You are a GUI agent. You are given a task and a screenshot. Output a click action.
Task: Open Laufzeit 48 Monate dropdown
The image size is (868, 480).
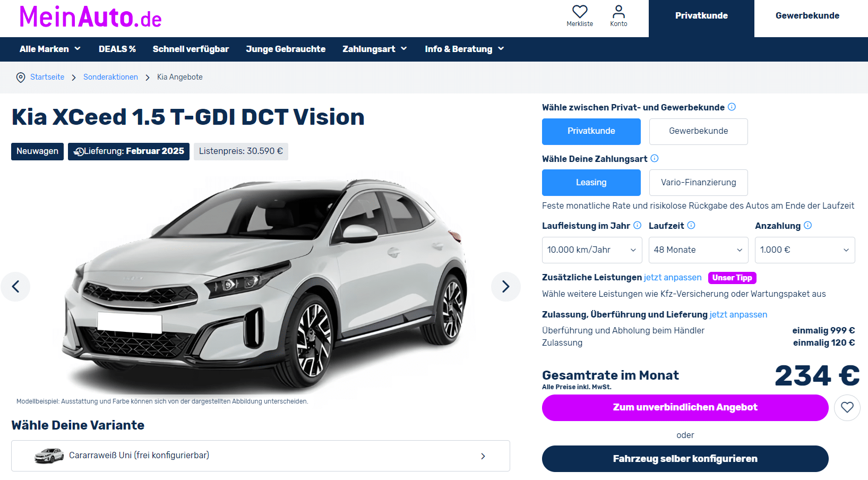(699, 250)
